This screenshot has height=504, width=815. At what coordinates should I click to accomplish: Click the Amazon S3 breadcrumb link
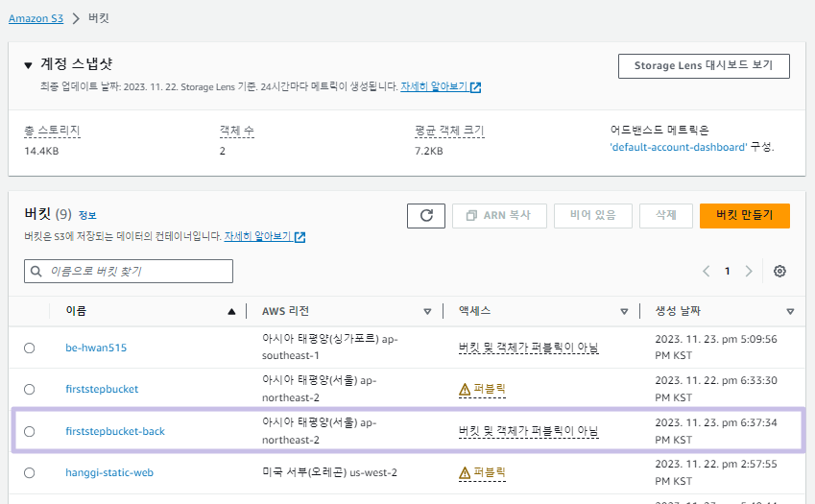pos(36,18)
